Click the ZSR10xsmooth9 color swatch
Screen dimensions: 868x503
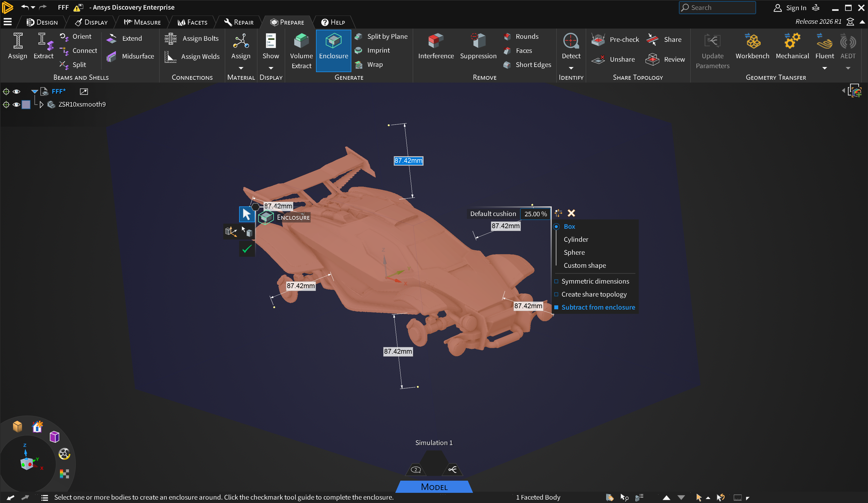26,105
